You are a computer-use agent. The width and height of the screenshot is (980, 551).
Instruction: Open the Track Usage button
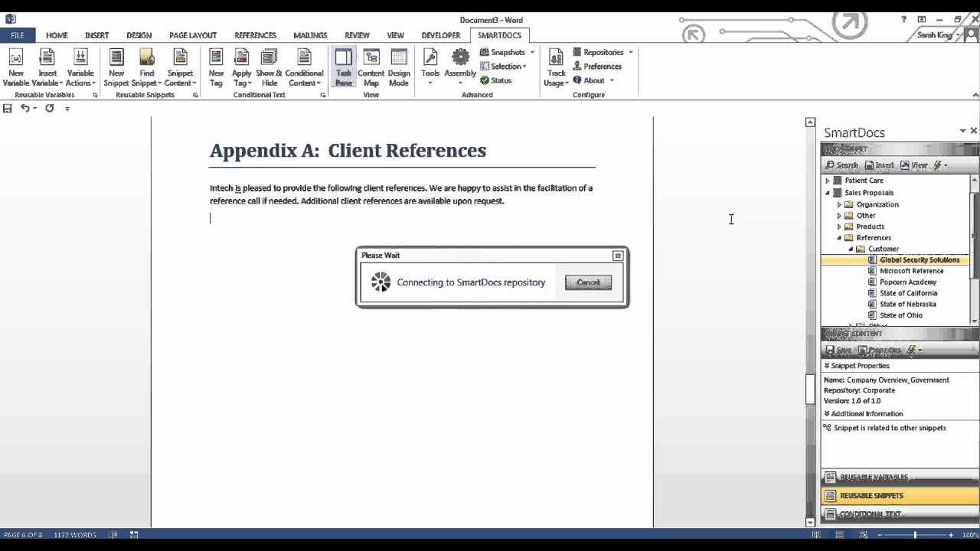[557, 68]
